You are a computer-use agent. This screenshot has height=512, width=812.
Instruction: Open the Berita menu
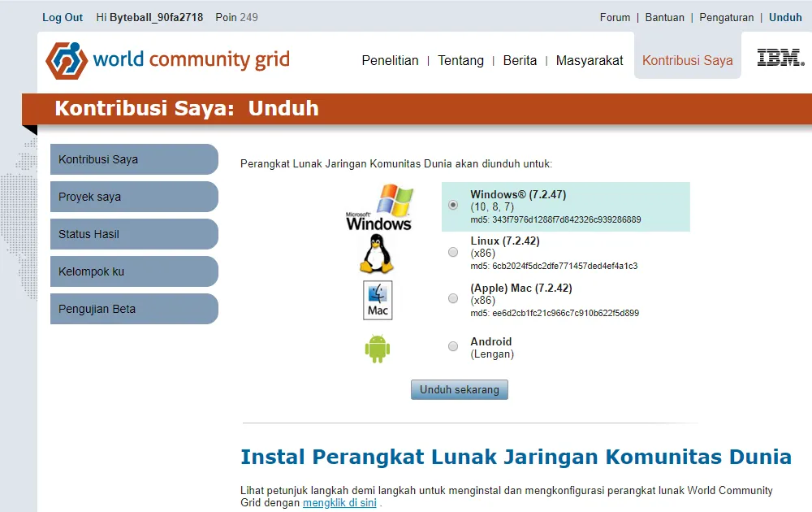tap(520, 61)
